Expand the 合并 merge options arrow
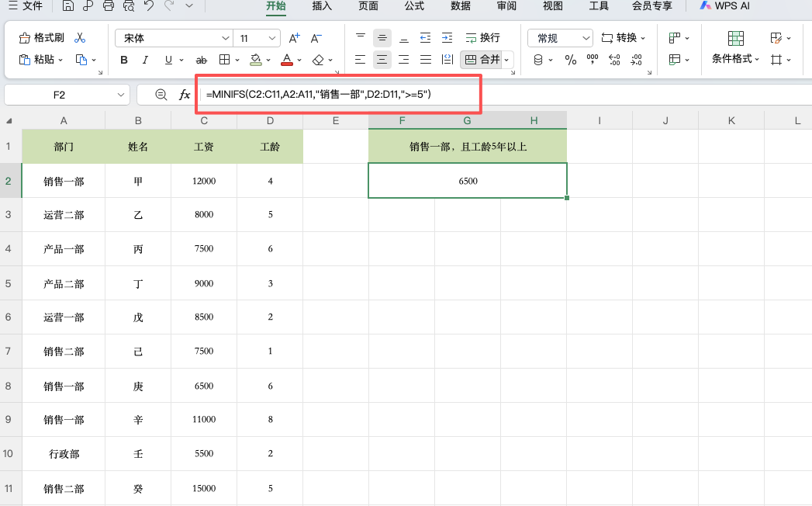Image resolution: width=812 pixels, height=506 pixels. 507,60
